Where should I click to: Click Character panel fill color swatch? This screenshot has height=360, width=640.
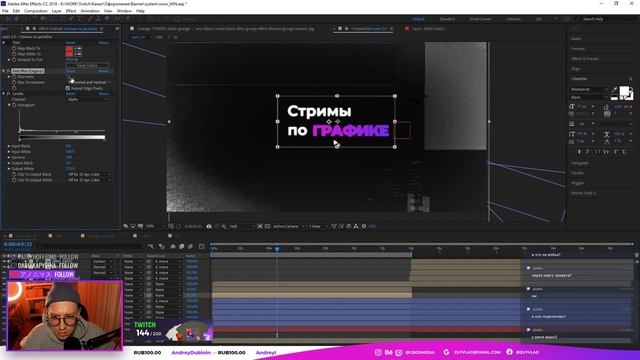[624, 91]
